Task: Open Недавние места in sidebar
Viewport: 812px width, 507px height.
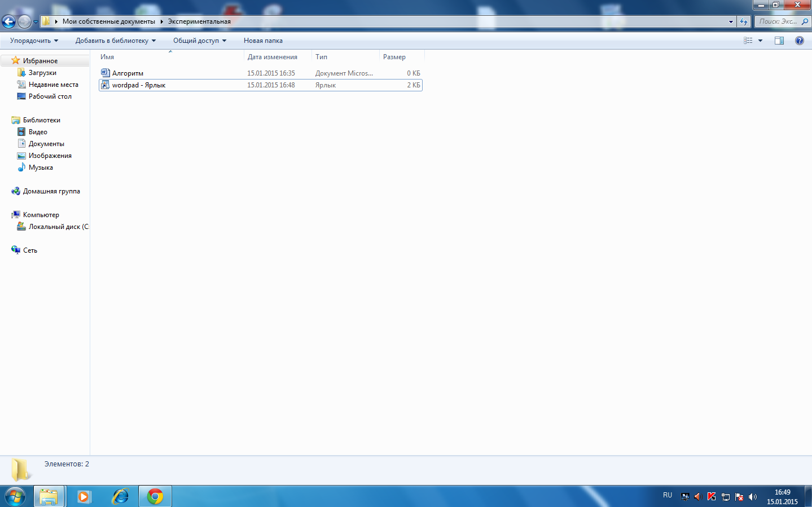Action: click(x=54, y=85)
